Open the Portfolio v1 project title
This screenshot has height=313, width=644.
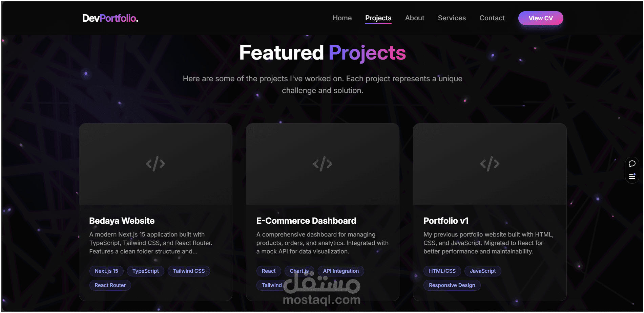(x=446, y=221)
